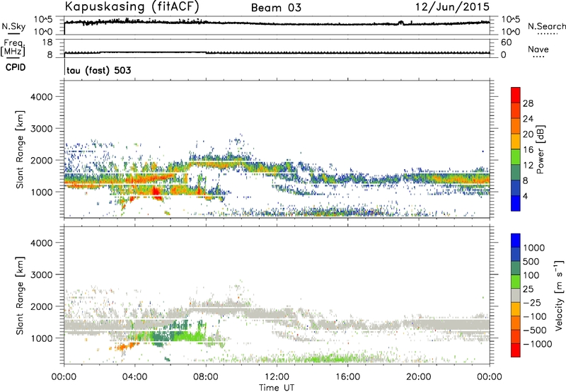Click the Kapuskasing (fitACF) title
The image size is (566, 392).
click(x=132, y=6)
